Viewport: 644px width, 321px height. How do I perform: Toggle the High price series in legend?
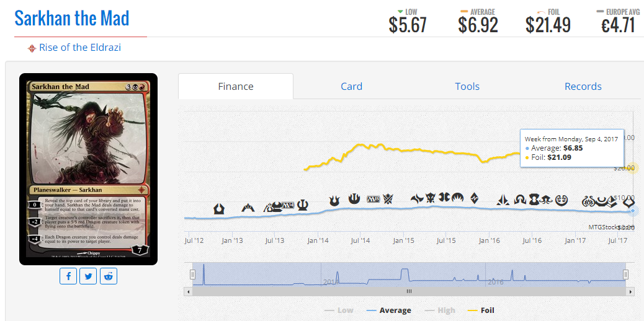click(439, 310)
